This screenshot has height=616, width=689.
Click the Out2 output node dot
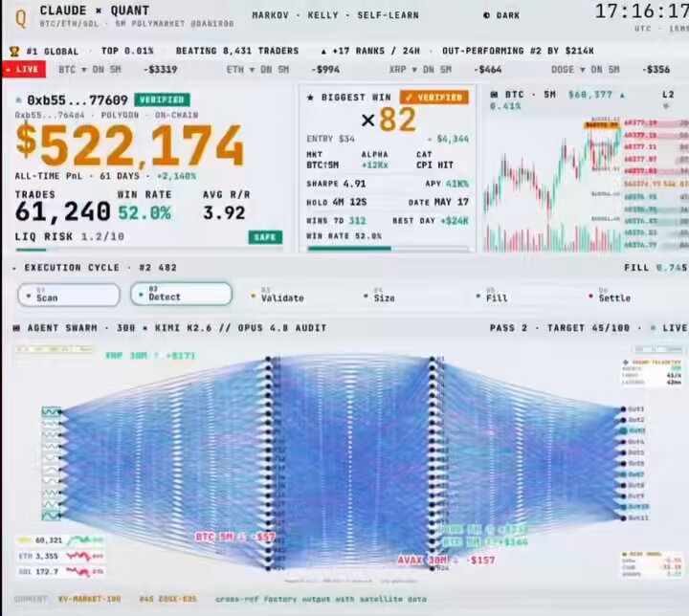pos(623,420)
